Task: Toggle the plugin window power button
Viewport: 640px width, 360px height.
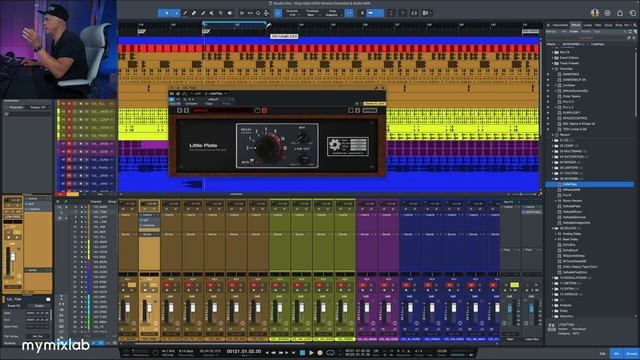Action: 172,99
